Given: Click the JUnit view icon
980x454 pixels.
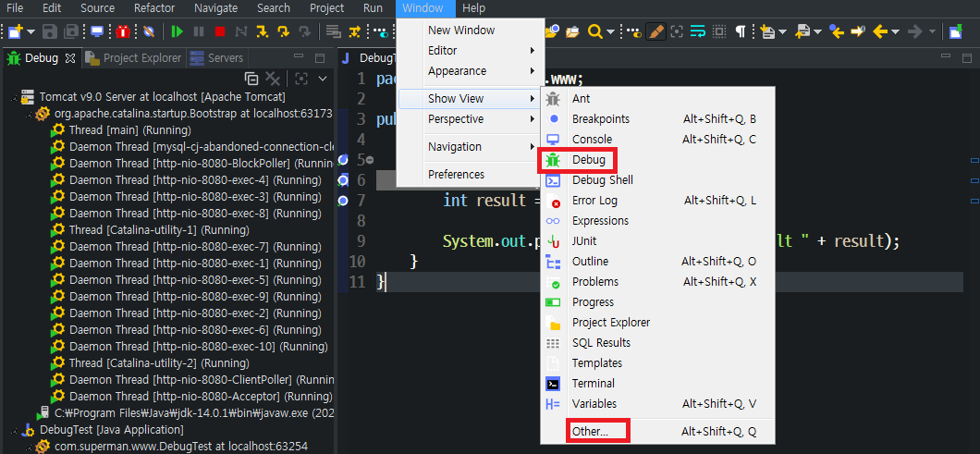Looking at the screenshot, I should [x=553, y=240].
